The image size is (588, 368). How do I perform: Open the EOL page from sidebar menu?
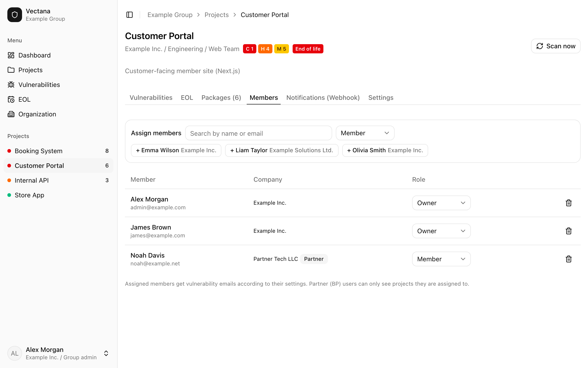pyautogui.click(x=58, y=99)
